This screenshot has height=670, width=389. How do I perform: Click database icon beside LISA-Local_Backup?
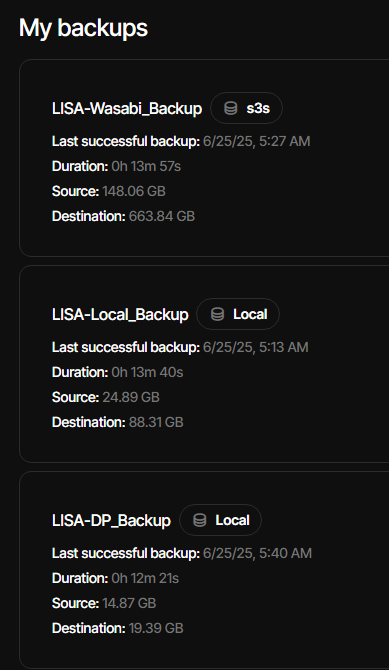(x=217, y=314)
